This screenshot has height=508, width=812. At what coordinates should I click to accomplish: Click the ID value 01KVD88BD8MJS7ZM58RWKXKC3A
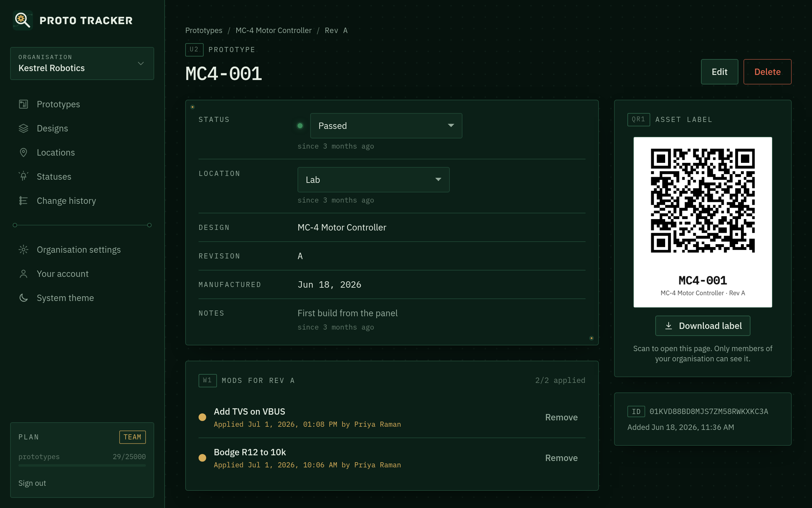click(709, 411)
